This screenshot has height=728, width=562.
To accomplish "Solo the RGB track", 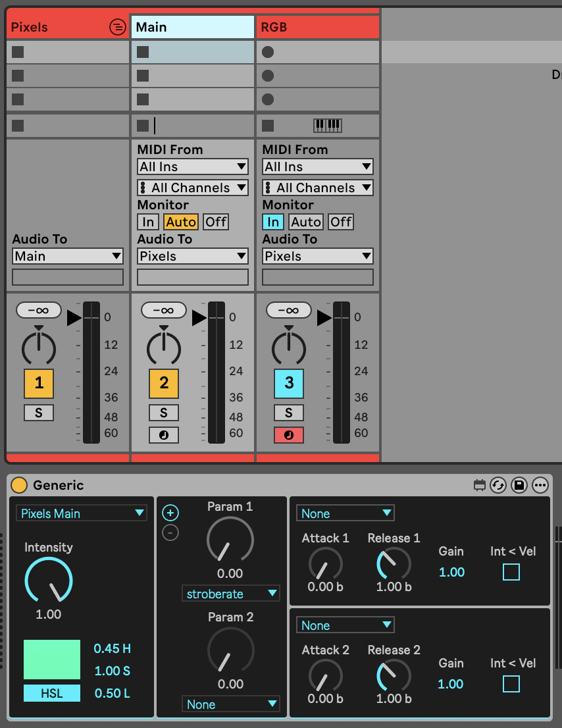I will (x=289, y=413).
